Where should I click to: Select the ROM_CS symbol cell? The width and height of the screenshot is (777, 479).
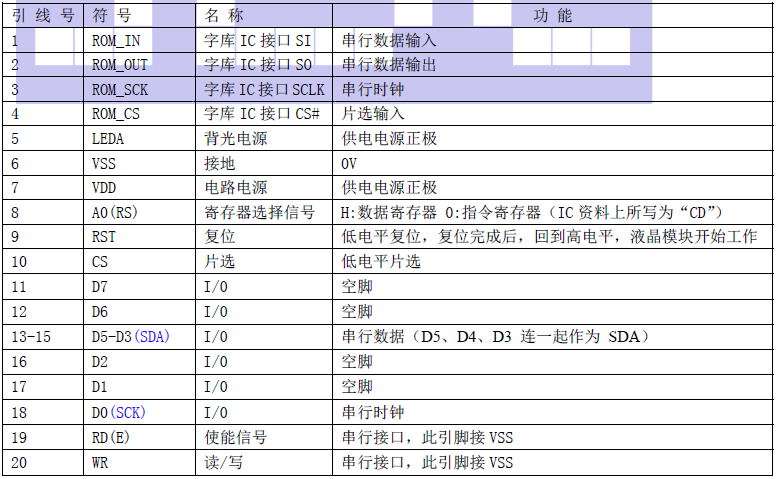point(116,114)
